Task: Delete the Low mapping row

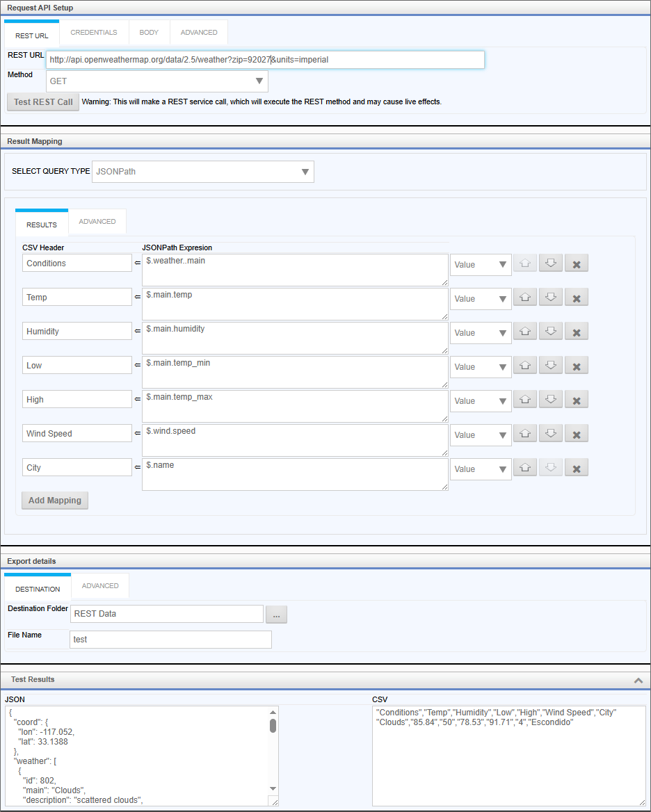Action: 577,366
